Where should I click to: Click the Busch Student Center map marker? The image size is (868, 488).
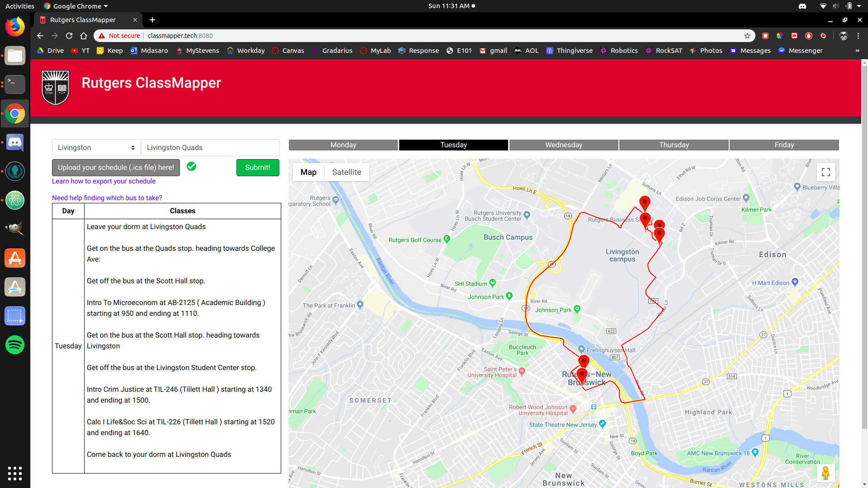click(x=527, y=215)
